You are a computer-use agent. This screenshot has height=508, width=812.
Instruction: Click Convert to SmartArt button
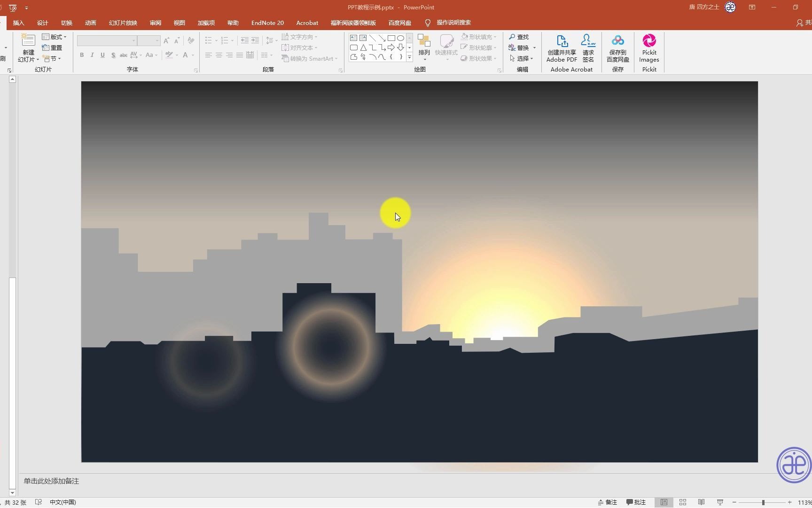[x=309, y=58]
